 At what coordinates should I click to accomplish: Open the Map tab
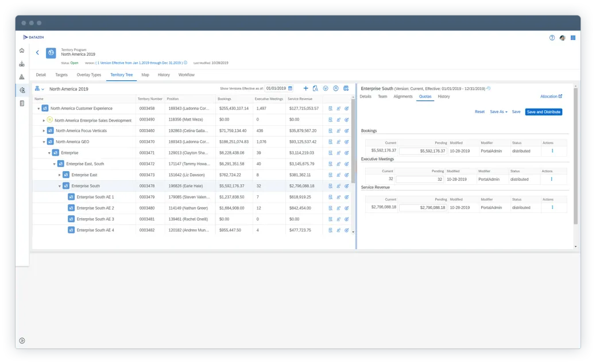coord(145,75)
